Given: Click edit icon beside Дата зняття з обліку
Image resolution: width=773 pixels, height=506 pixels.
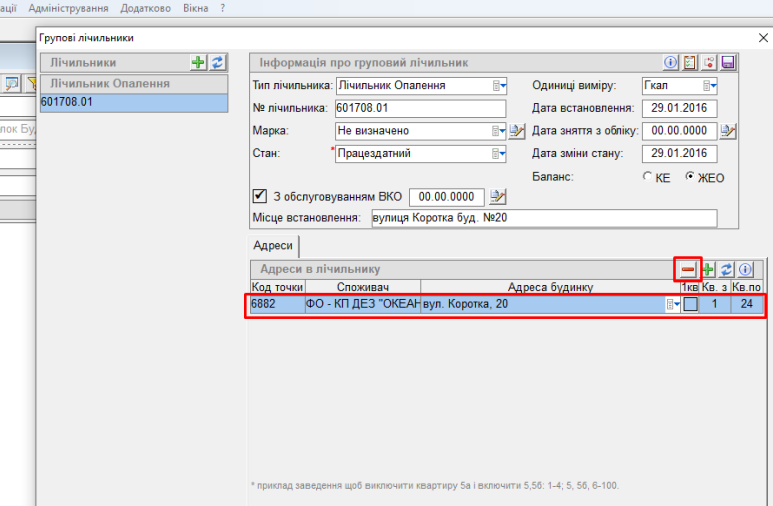Looking at the screenshot, I should [728, 131].
